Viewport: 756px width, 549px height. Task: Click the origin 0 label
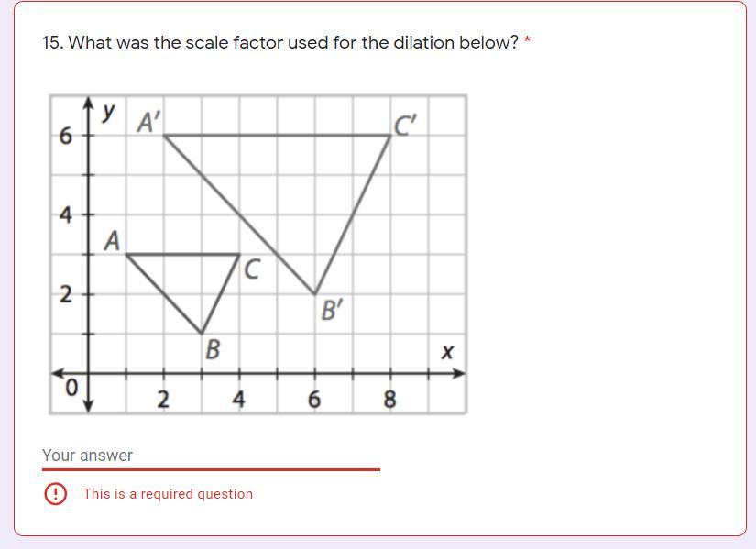pos(71,388)
